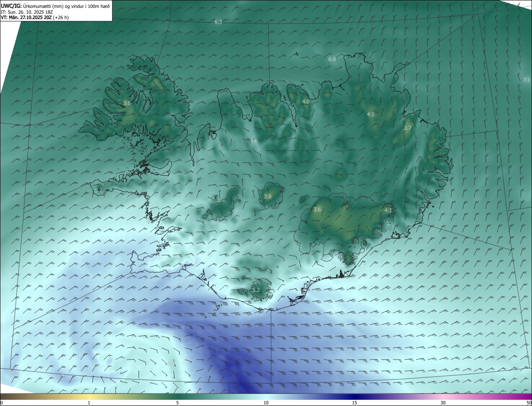Select the 3.7 value label in the east
Screen dimensions: 532x406
click(x=407, y=128)
